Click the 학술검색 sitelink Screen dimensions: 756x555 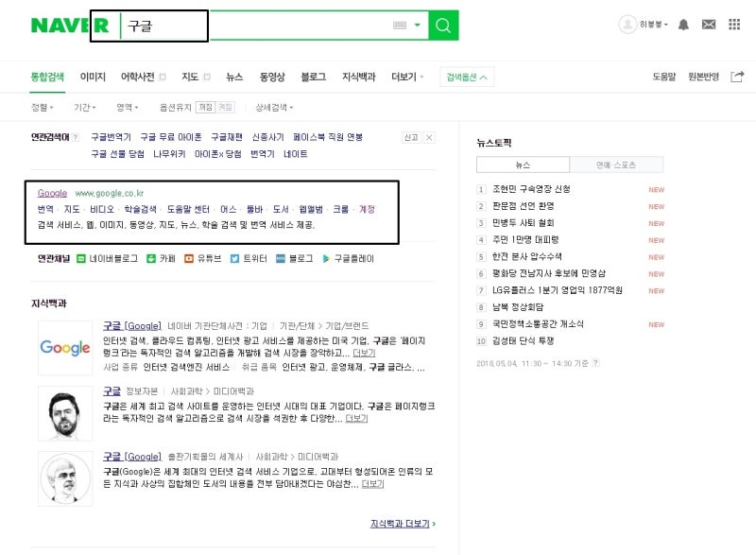click(x=140, y=209)
